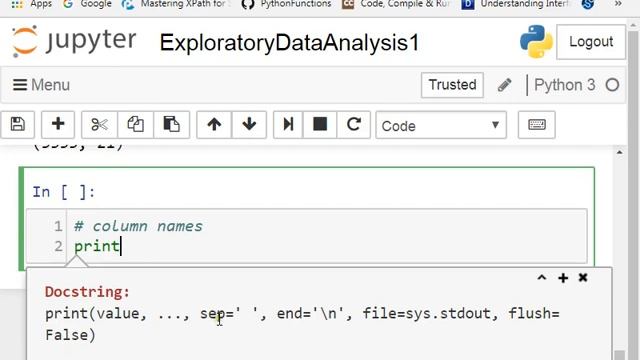This screenshot has height=360, width=640.
Task: Open docstring tooltip in pager plus icon
Action: pyautogui.click(x=563, y=278)
